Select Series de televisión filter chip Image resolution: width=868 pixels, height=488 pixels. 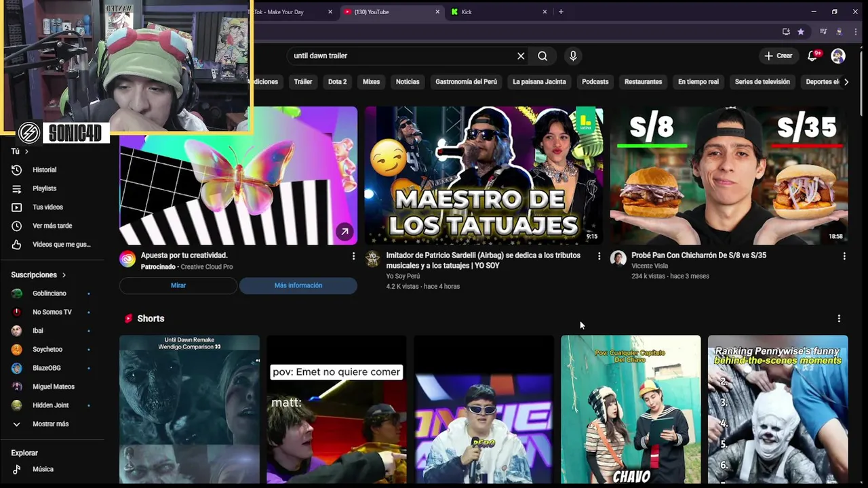(762, 82)
